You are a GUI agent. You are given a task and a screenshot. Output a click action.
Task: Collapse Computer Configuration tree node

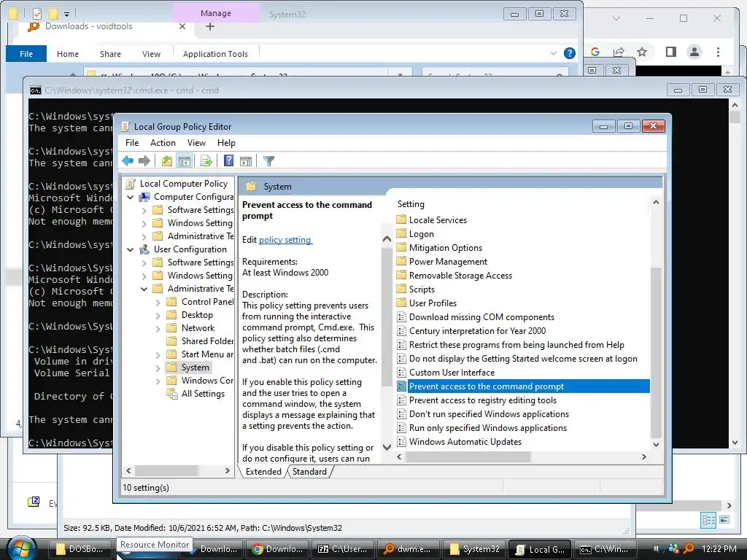coord(130,197)
